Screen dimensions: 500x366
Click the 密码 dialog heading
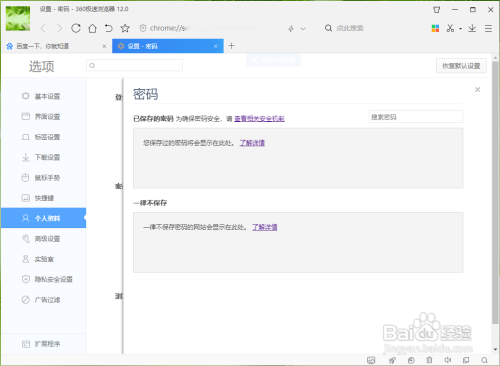(x=146, y=94)
